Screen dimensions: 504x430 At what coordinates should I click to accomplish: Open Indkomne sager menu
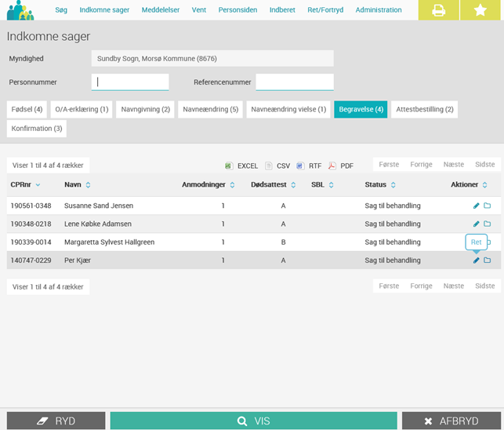tap(104, 10)
